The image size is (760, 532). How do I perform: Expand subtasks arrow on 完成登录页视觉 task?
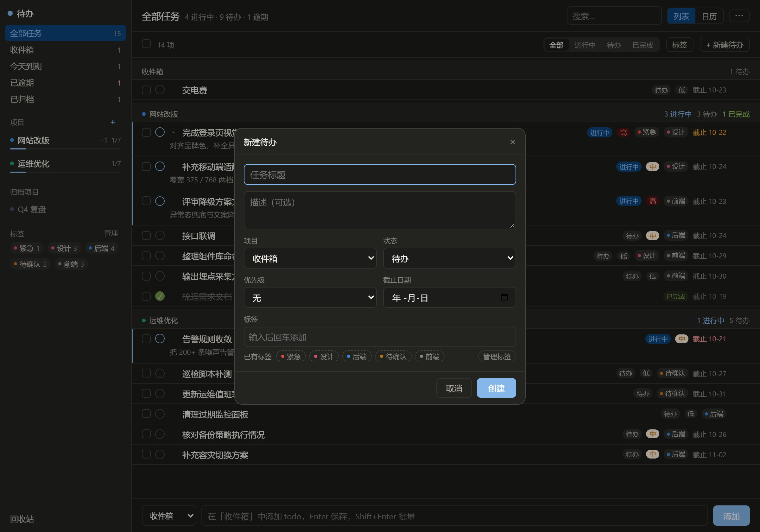coord(174,132)
